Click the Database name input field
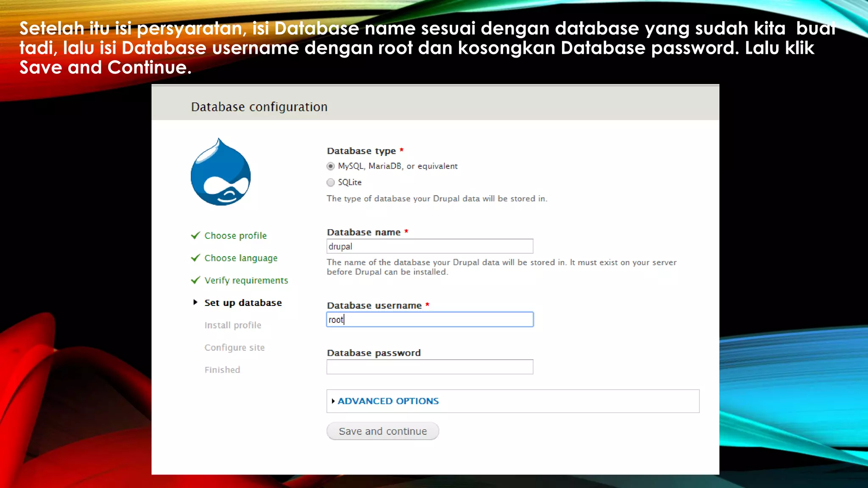868x488 pixels. click(430, 247)
